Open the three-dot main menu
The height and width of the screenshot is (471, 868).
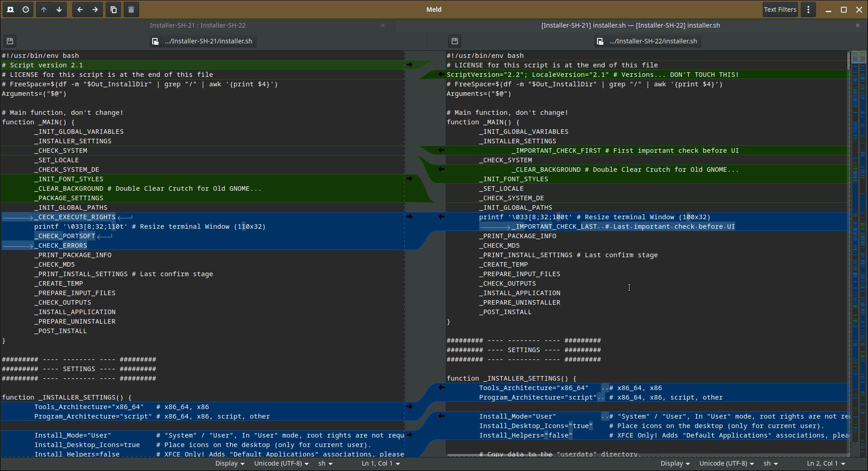click(x=808, y=9)
